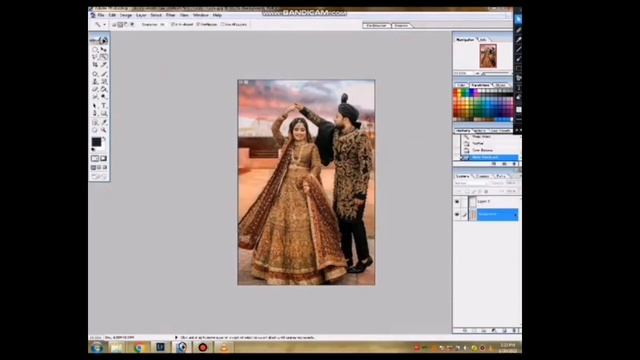640x360 pixels.
Task: Choose New Selection mode in options bar
Action: click(113, 24)
